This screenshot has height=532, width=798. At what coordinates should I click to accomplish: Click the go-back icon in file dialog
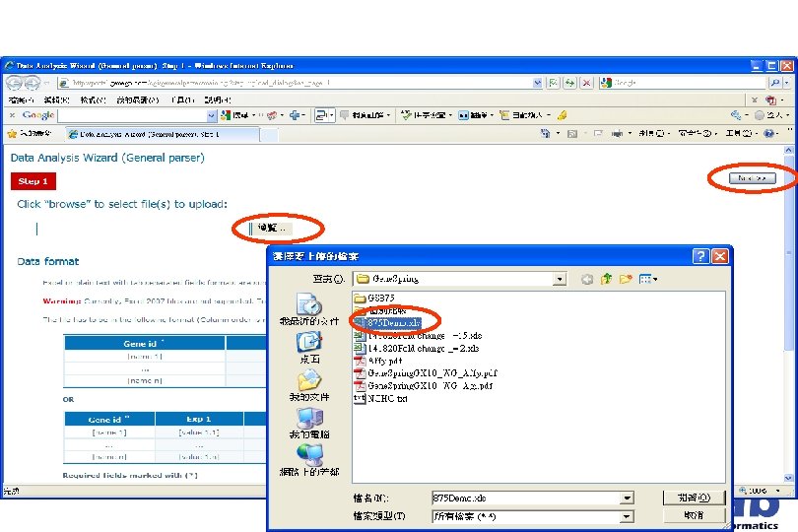point(587,279)
